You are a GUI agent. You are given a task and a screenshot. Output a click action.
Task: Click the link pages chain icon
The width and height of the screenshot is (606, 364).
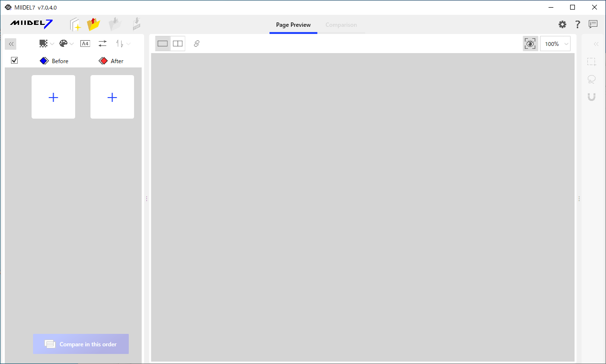click(197, 44)
